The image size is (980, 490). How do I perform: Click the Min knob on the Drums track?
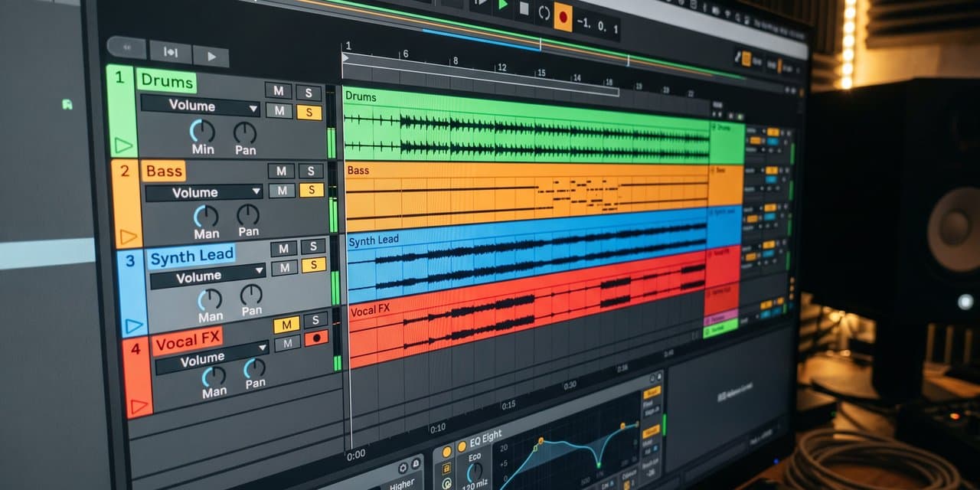(202, 131)
